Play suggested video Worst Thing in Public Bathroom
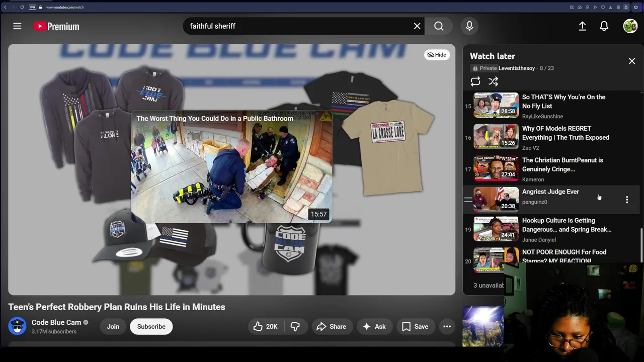644x362 pixels. click(231, 166)
